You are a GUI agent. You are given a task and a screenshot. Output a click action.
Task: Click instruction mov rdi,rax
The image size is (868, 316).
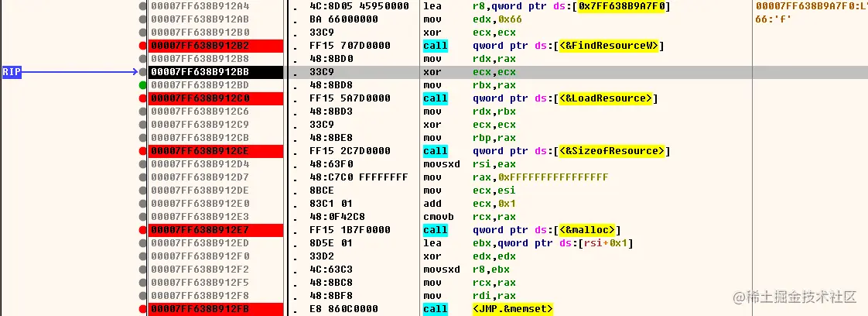coord(469,296)
